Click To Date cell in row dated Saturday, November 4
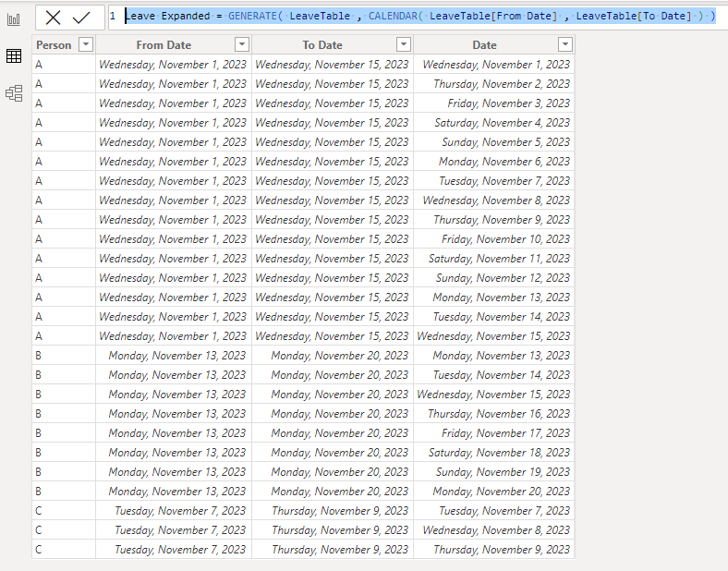The image size is (728, 571). (333, 123)
